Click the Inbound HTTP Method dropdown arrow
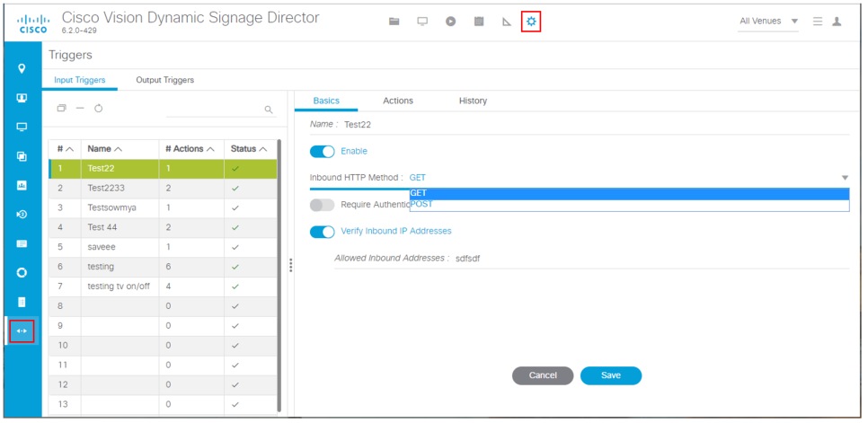This screenshot has height=423, width=868. click(845, 178)
